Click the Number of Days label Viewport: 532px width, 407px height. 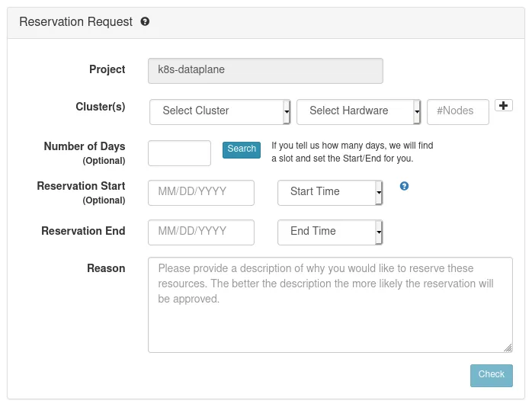pyautogui.click(x=85, y=146)
